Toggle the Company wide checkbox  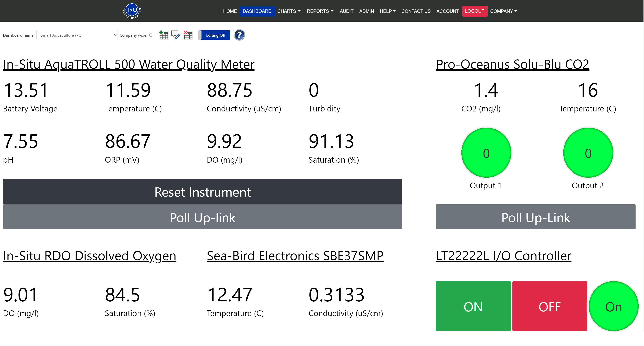(x=151, y=35)
